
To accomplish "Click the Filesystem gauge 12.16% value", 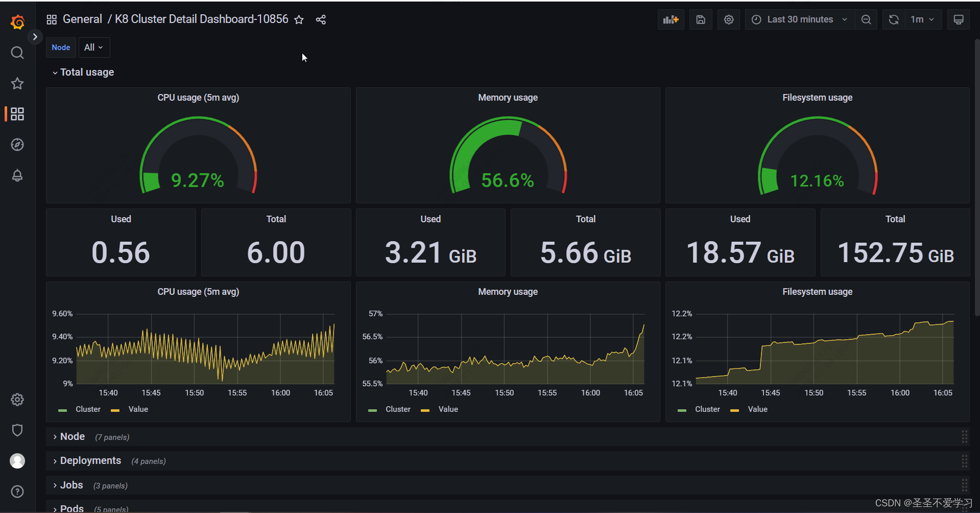I will click(817, 181).
